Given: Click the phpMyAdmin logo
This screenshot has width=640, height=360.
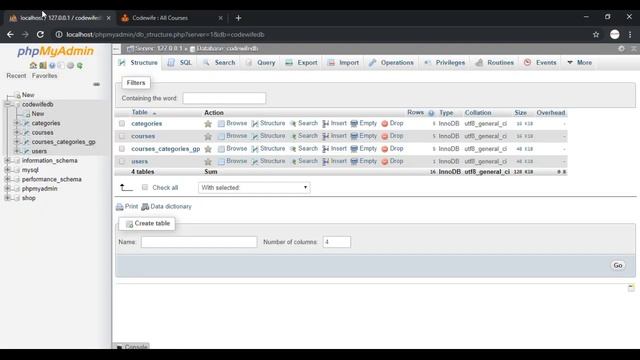Looking at the screenshot, I should [x=56, y=51].
